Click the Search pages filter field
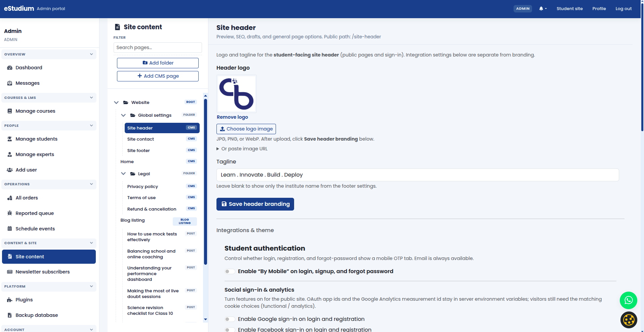This screenshot has width=644, height=332. pos(158,47)
